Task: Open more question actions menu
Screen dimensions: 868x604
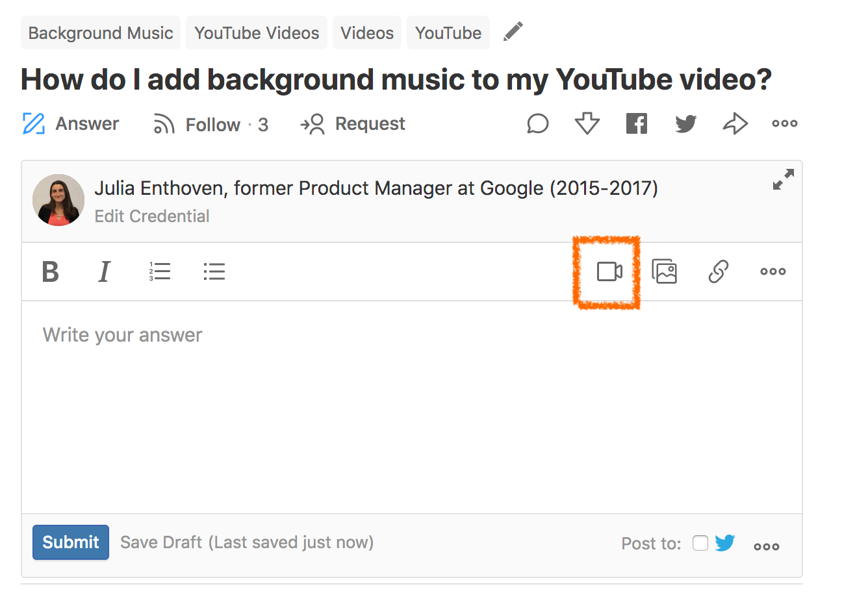Action: [x=784, y=123]
